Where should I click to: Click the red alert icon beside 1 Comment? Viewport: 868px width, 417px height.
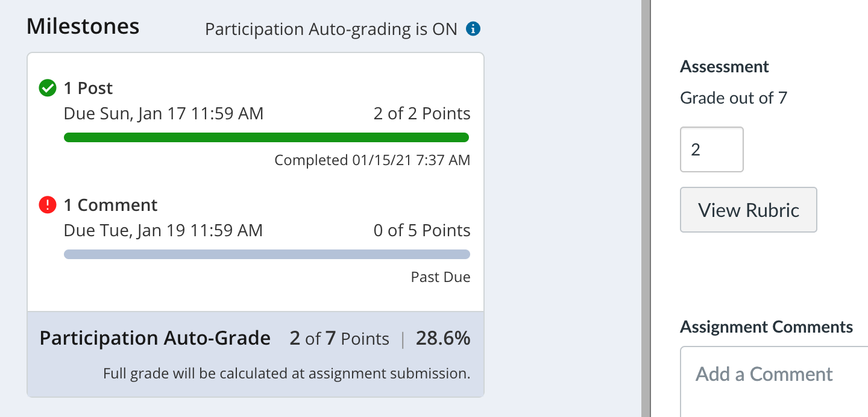click(x=47, y=204)
